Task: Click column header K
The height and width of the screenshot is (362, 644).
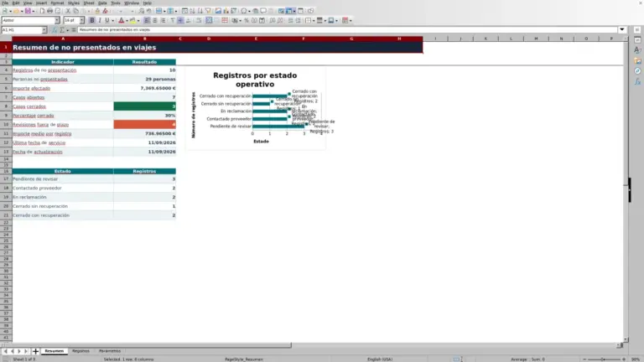Action: coord(486,39)
